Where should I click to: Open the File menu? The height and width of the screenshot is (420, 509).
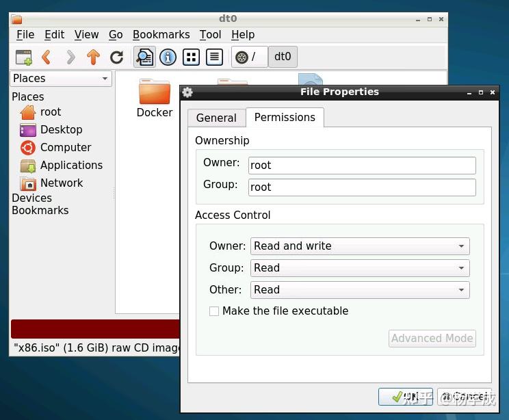[x=25, y=34]
